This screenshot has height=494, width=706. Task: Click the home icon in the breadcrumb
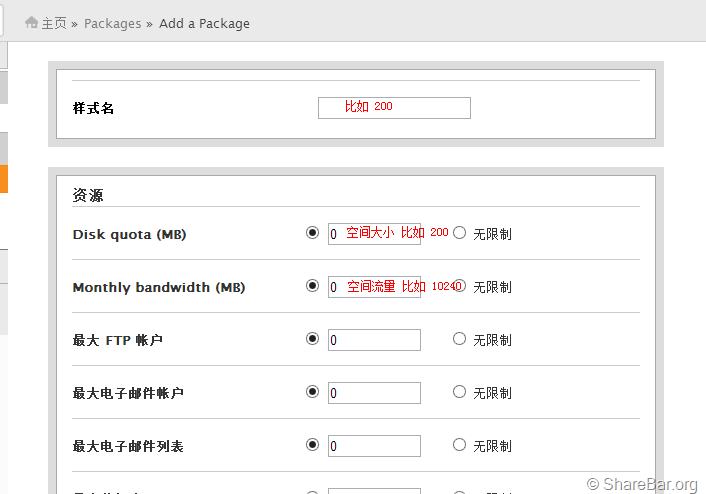click(x=32, y=22)
